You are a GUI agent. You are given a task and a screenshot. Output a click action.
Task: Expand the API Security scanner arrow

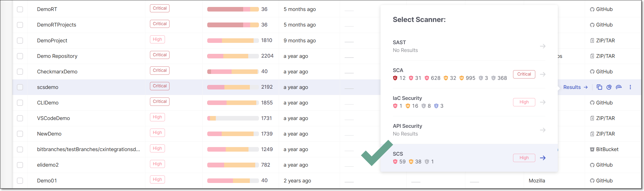pos(543,130)
